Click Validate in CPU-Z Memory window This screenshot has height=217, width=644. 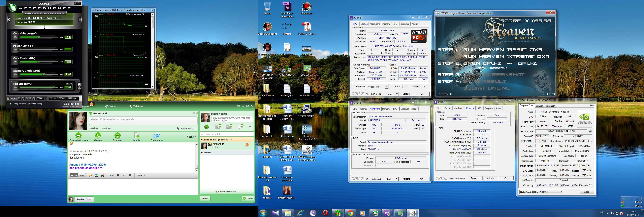coord(490,178)
